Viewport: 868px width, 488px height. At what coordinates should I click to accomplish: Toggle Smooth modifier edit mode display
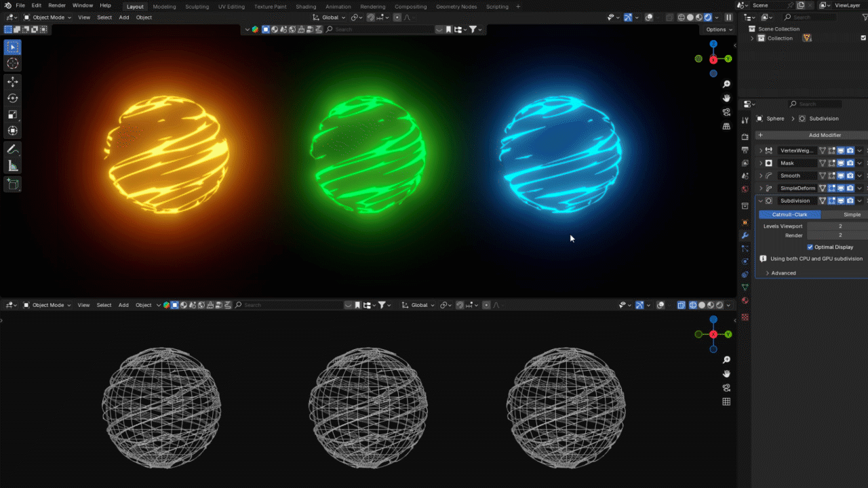[x=831, y=176]
